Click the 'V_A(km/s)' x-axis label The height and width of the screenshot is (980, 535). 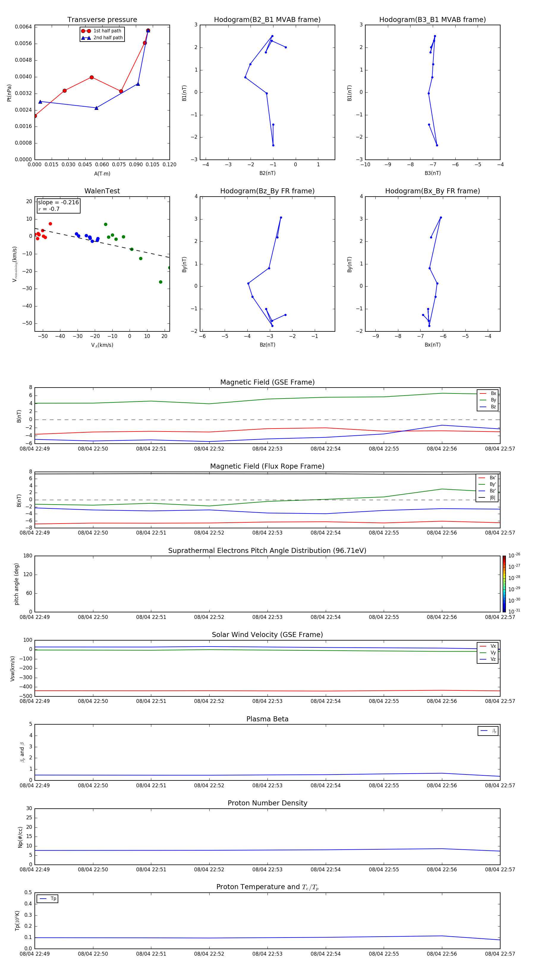point(102,345)
